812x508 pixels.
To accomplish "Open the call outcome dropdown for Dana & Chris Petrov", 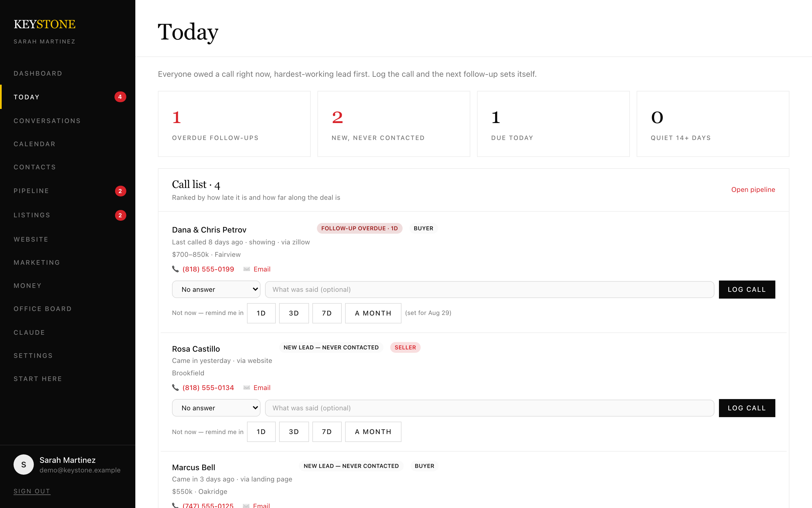I will [x=216, y=290].
